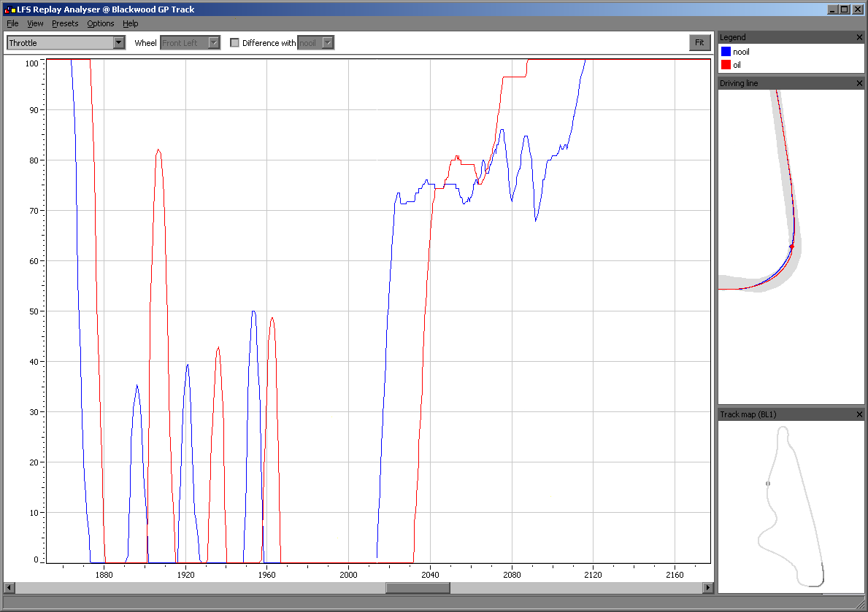Click the 2000 x-axis label
The height and width of the screenshot is (612, 868).
point(348,574)
